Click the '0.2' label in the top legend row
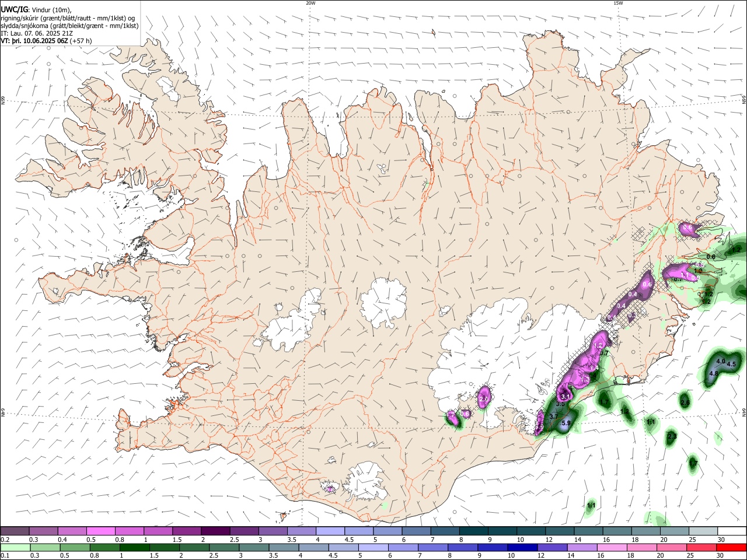 coord(5,540)
